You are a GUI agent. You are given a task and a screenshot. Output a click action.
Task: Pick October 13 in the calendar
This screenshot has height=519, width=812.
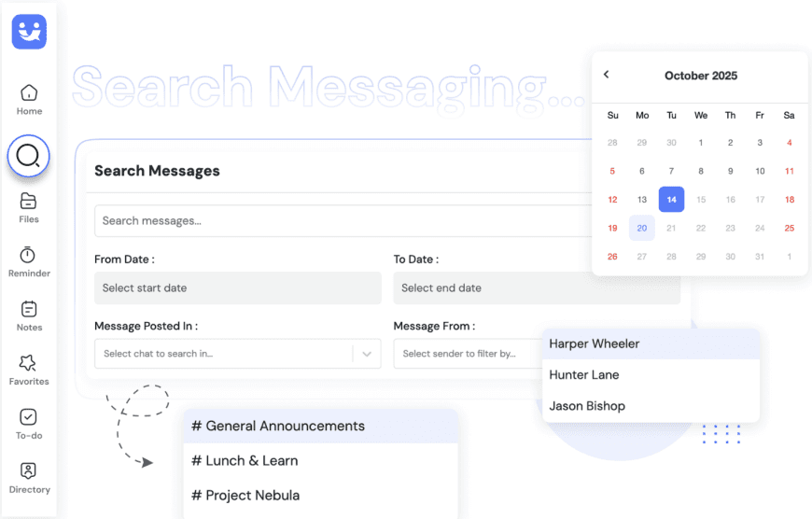pyautogui.click(x=641, y=200)
